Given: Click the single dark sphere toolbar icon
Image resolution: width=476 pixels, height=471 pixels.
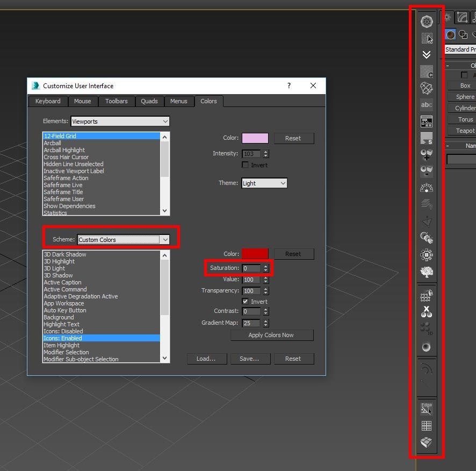Looking at the screenshot, I should [427, 347].
